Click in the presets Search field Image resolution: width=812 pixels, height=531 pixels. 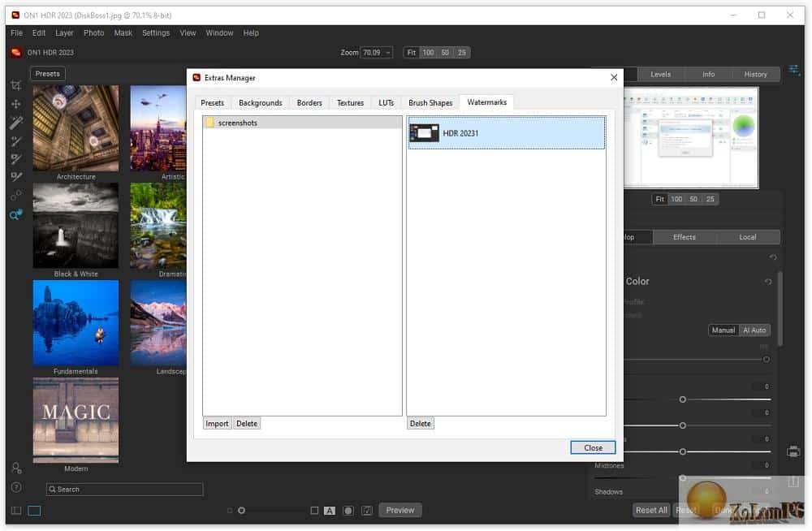coord(125,490)
